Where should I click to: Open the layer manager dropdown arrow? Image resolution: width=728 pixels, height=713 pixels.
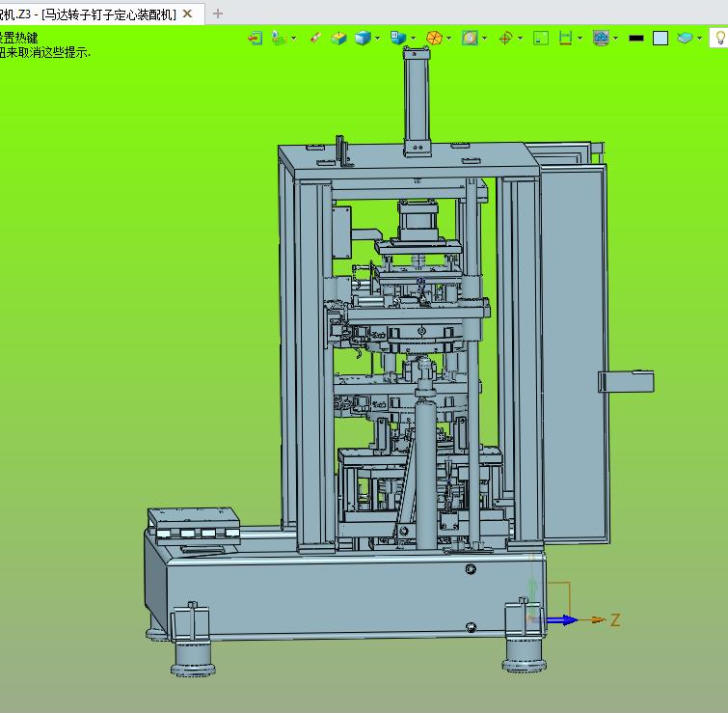[700, 38]
